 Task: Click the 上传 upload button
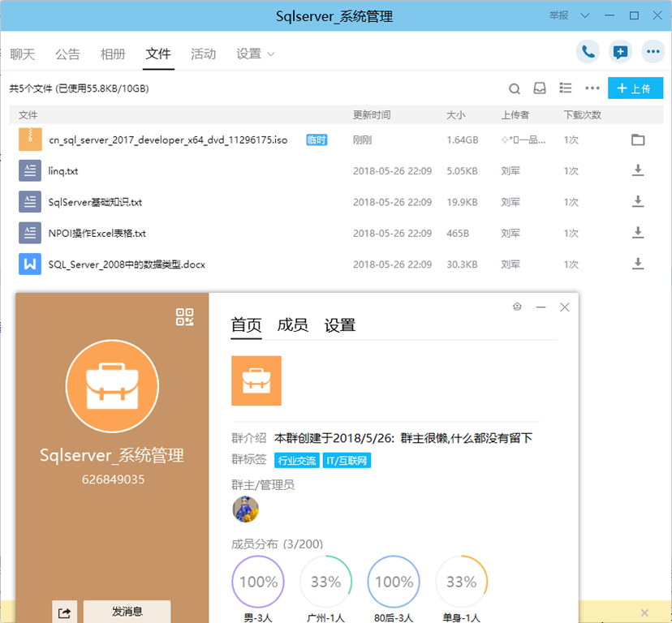(x=635, y=88)
